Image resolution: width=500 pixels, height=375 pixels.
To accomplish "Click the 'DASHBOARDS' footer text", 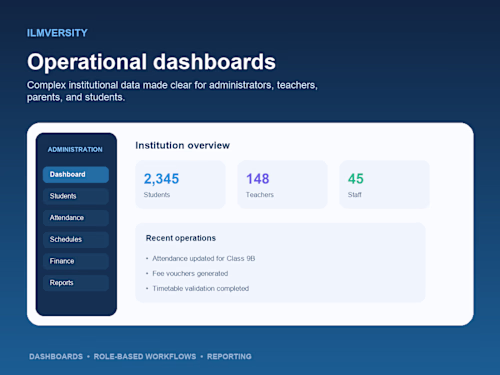I will click(56, 356).
